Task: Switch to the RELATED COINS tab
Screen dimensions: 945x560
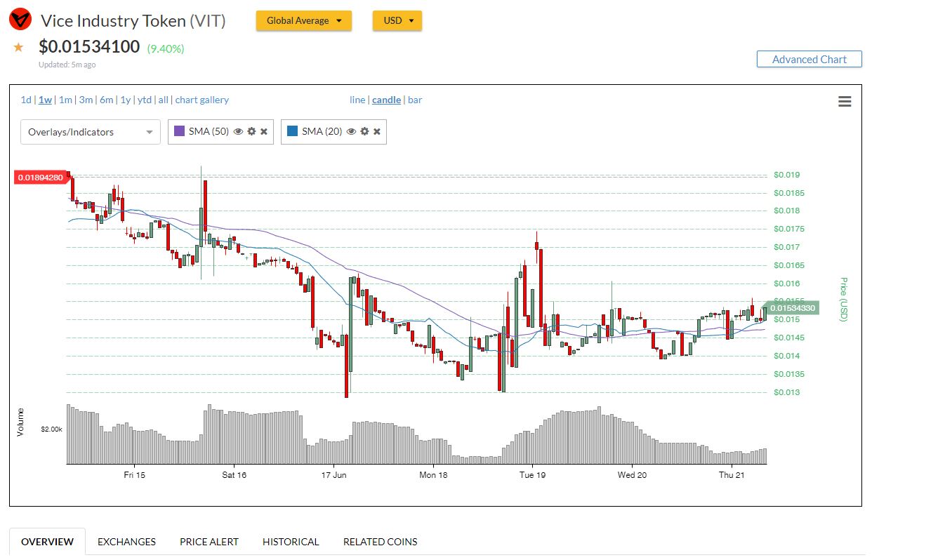Action: pyautogui.click(x=380, y=542)
